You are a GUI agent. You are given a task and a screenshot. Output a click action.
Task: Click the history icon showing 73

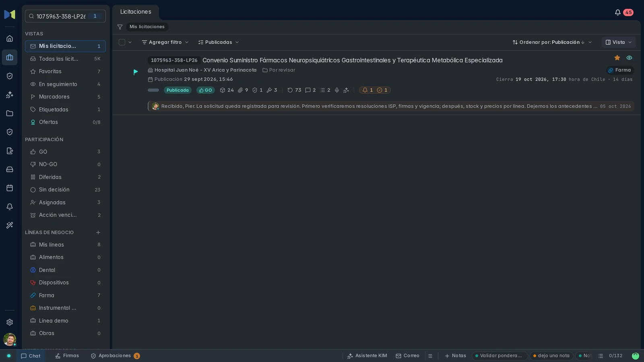point(294,90)
